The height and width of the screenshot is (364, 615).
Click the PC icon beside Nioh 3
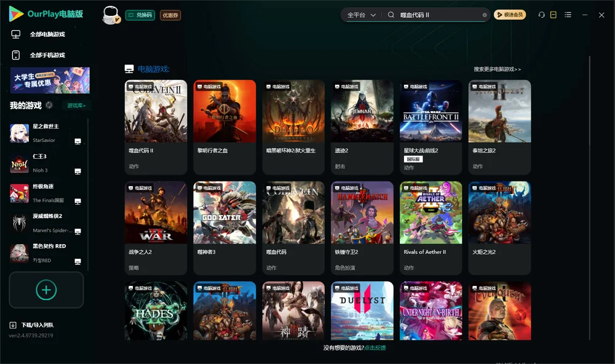(77, 172)
